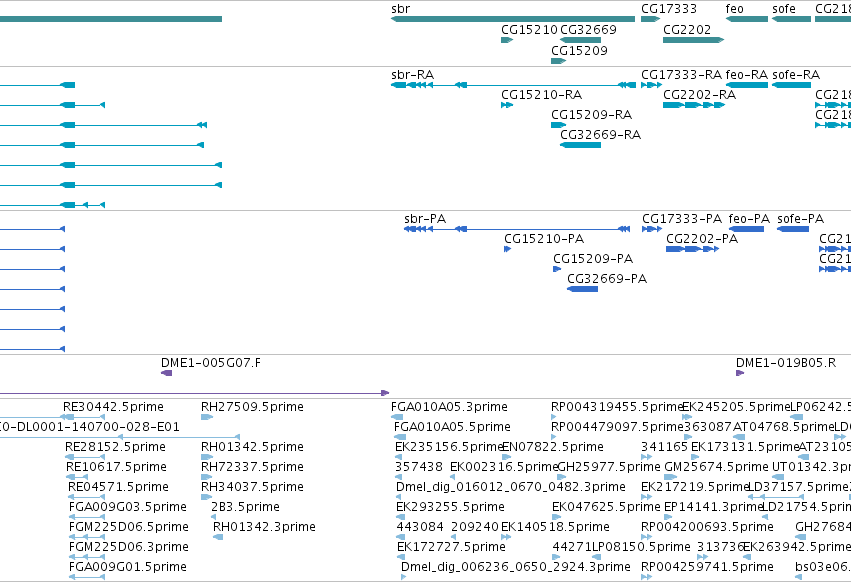
Task: Select the sofe-RA transcript
Action: tap(791, 85)
